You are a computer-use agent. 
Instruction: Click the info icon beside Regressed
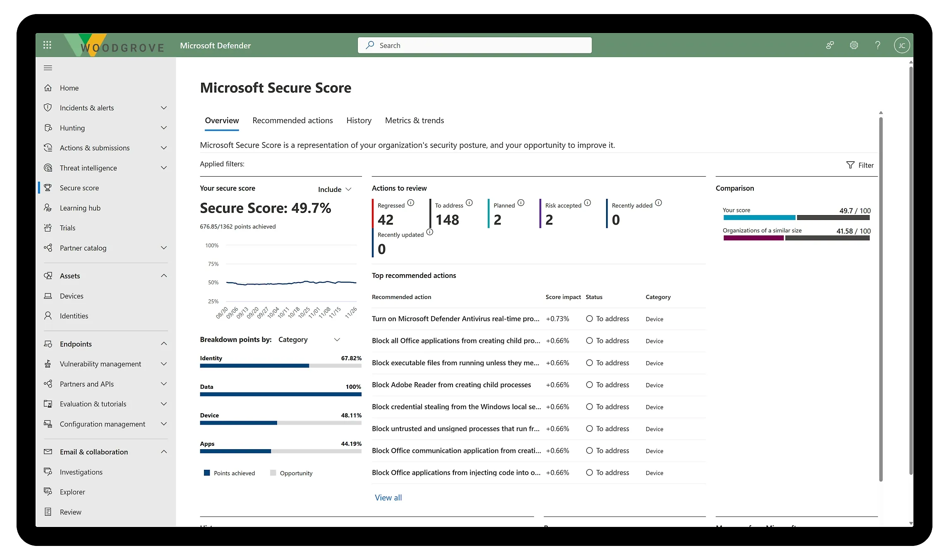tap(410, 203)
